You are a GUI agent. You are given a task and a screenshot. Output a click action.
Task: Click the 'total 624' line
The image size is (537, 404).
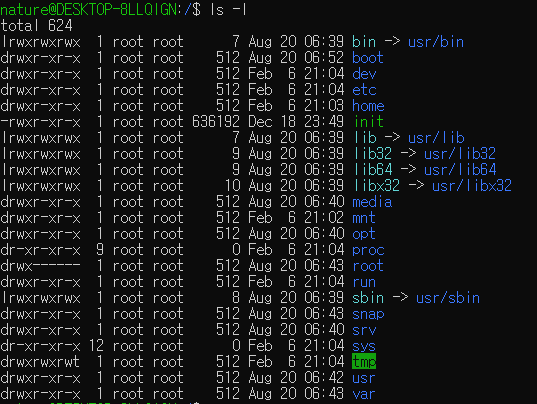[x=36, y=26]
